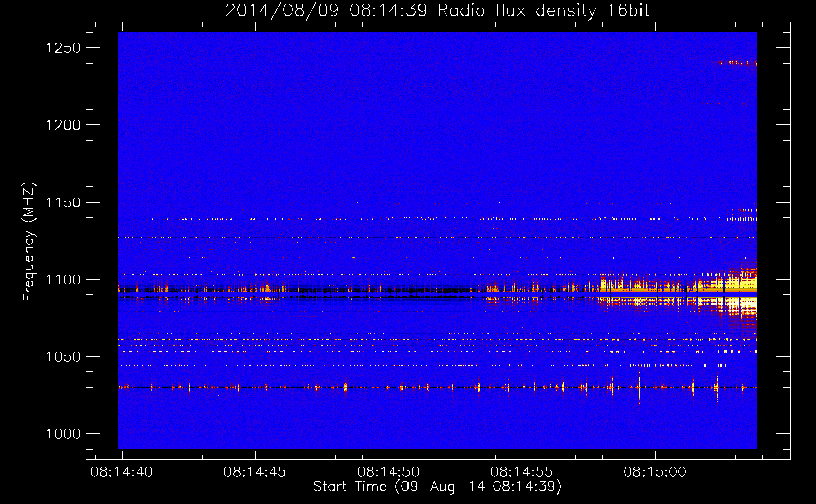The width and height of the screenshot is (816, 504).
Task: Click the "Frequency (MHZ)" axis label
Action: [x=29, y=242]
